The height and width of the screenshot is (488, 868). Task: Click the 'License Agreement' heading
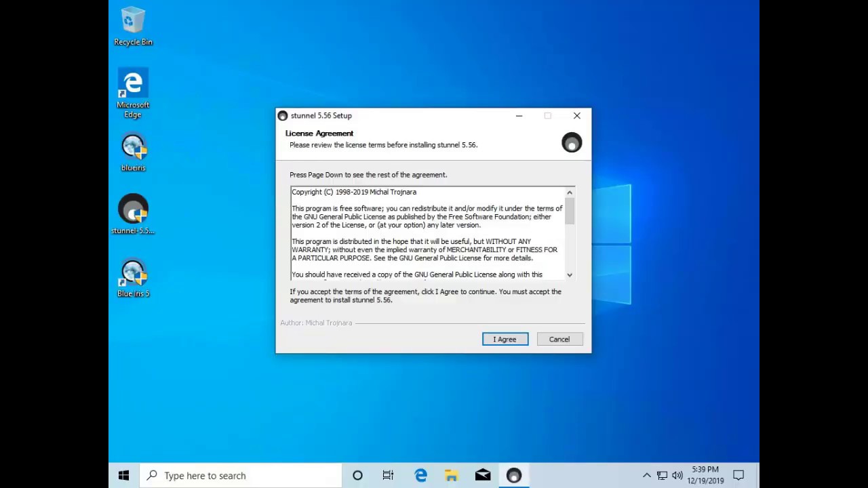pyautogui.click(x=319, y=134)
